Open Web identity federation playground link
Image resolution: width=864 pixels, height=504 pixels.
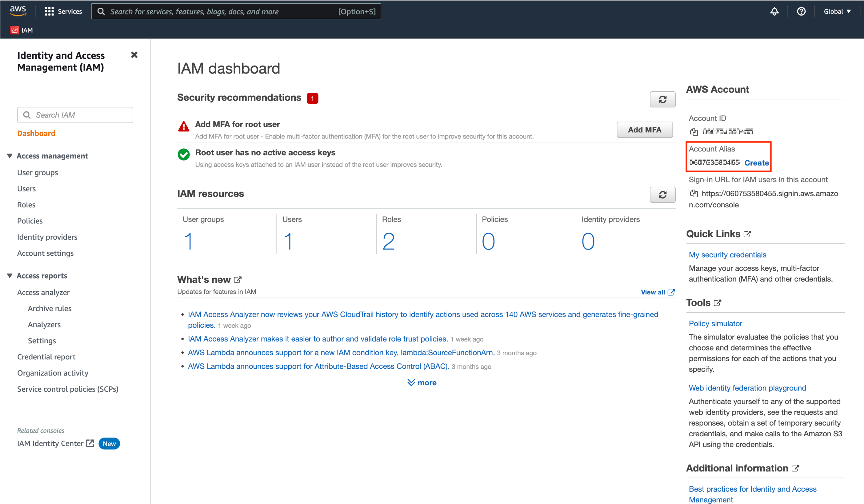(747, 388)
